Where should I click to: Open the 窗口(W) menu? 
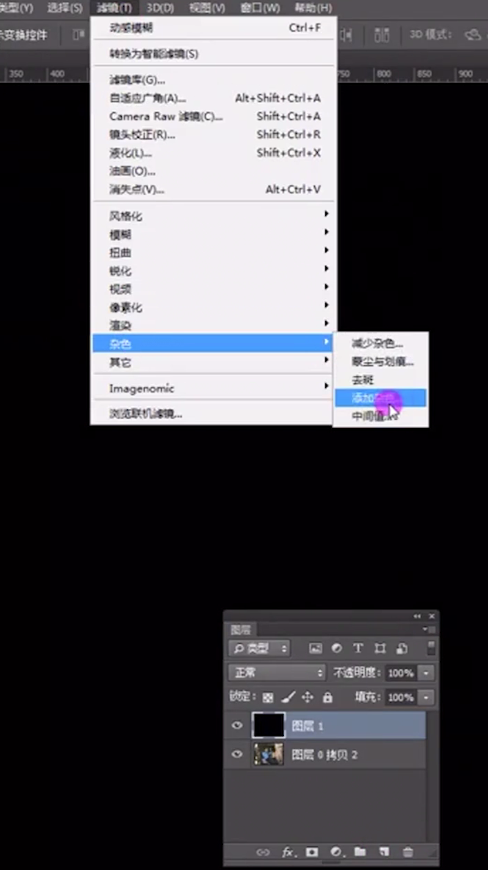point(260,8)
